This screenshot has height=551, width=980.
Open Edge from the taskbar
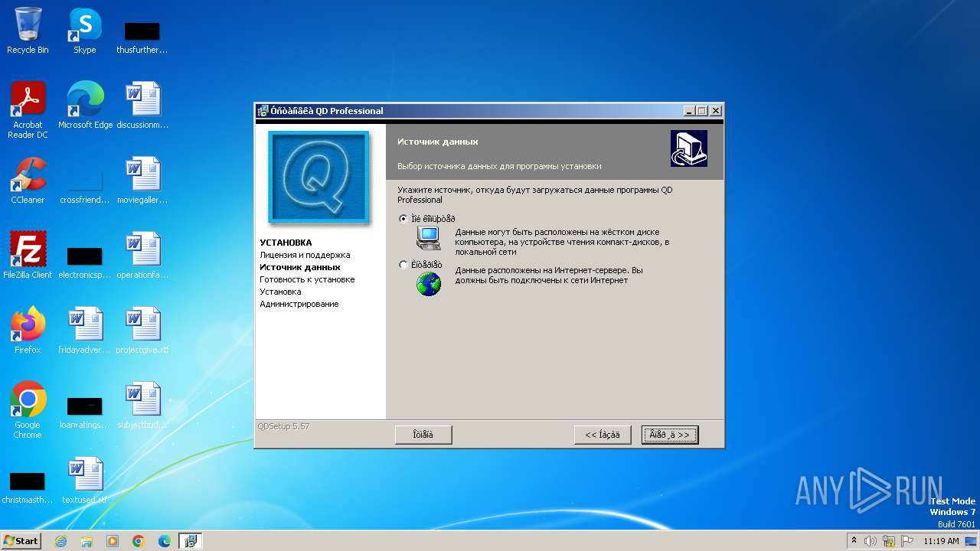[x=164, y=541]
